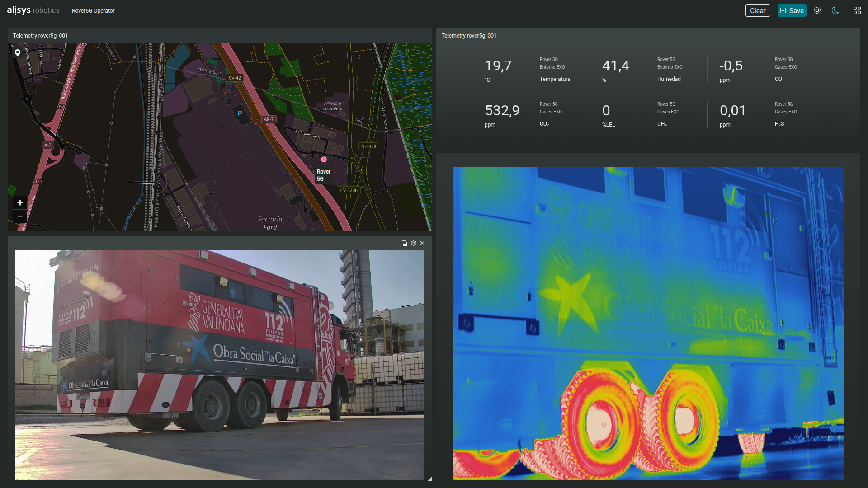This screenshot has width=868, height=488.
Task: Click the map location pin icon
Action: point(18,53)
